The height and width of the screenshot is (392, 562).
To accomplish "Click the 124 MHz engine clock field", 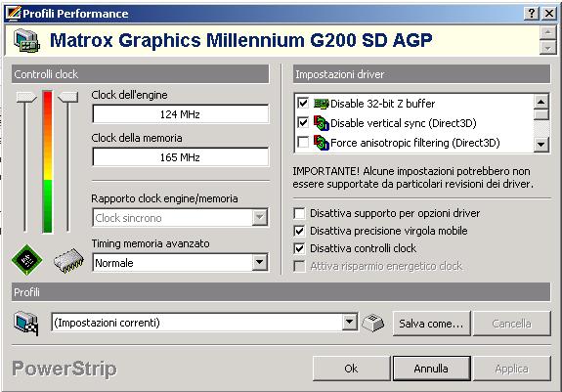I will 180,114.
